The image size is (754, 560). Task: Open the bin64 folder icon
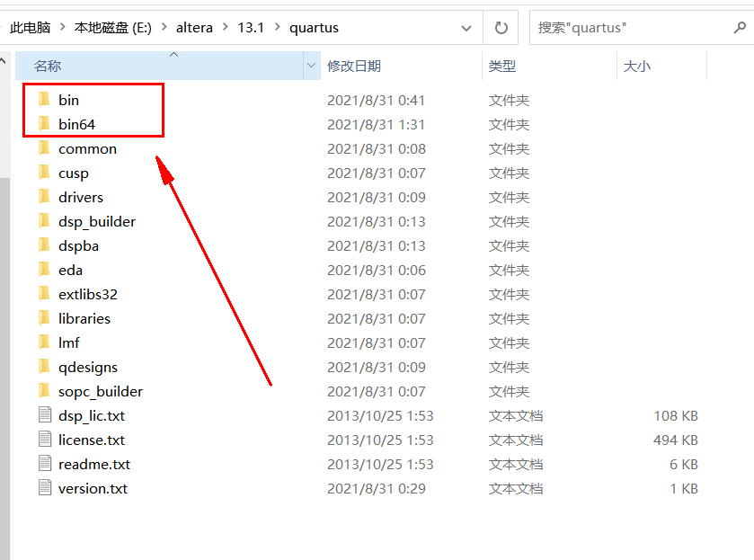point(45,124)
